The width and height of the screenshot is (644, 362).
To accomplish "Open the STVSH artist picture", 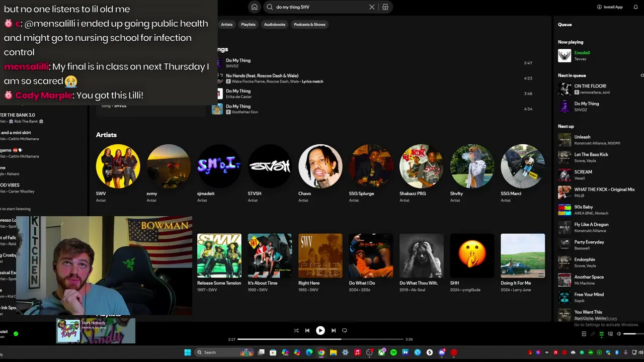I will pyautogui.click(x=270, y=166).
